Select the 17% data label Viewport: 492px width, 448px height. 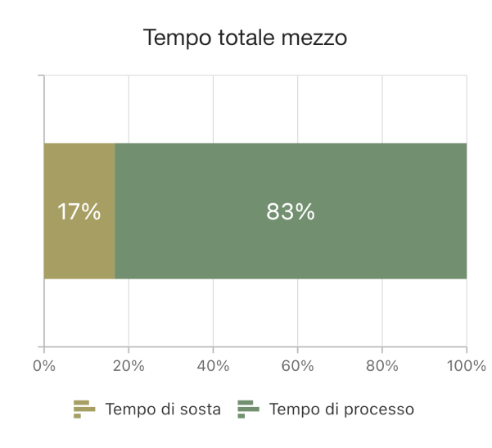point(79,211)
